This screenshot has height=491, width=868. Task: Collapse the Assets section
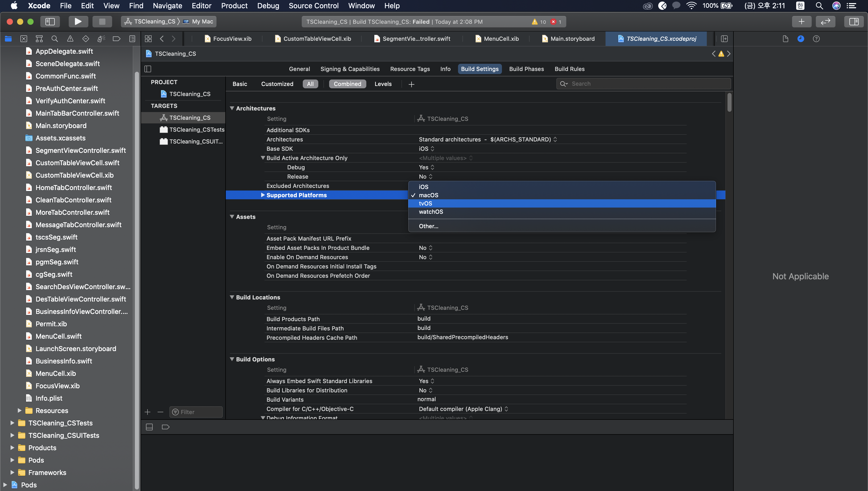[x=232, y=217]
